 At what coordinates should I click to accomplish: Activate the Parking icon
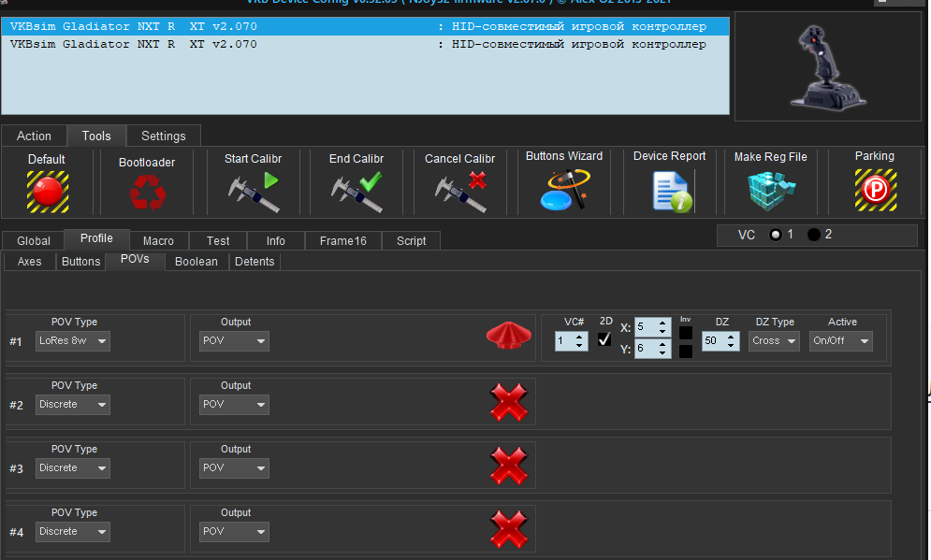[875, 190]
